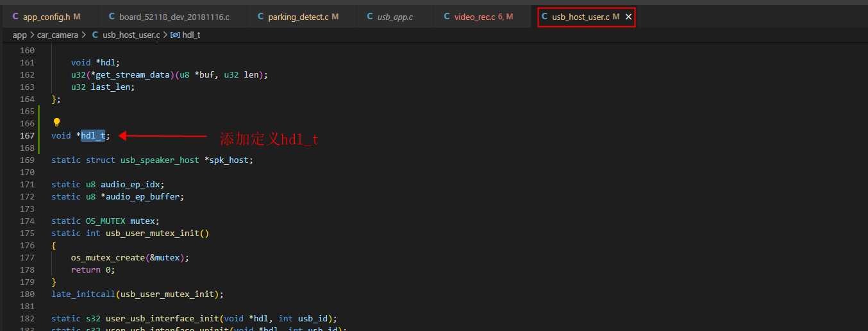
Task: Click line number 167 in the gutter
Action: pos(27,135)
